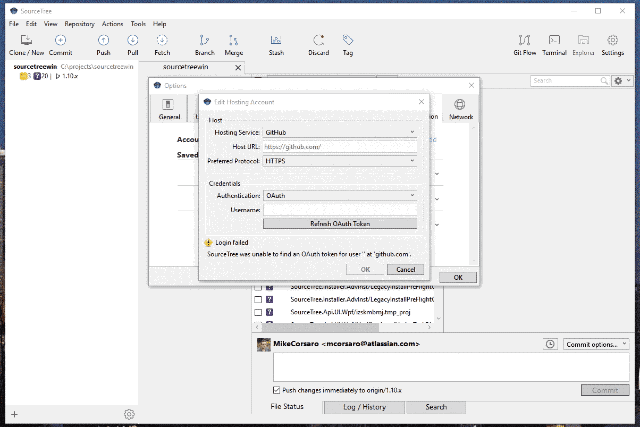
Task: Click the Discard toolbar icon
Action: point(318,45)
